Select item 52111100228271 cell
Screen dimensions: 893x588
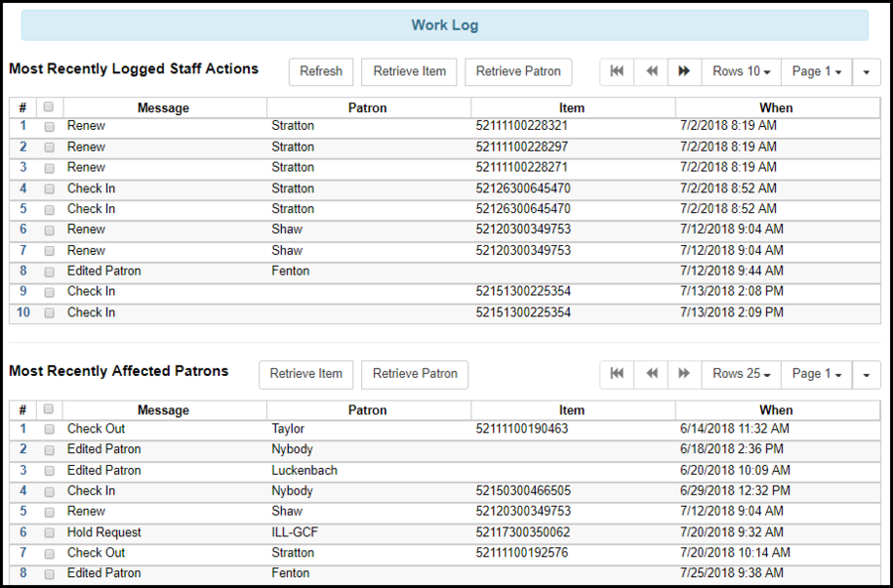tap(522, 168)
